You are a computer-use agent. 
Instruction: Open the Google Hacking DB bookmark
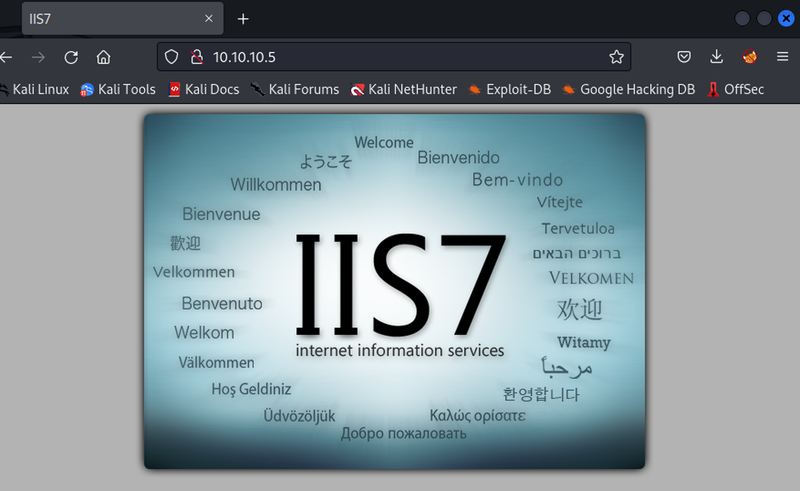628,89
